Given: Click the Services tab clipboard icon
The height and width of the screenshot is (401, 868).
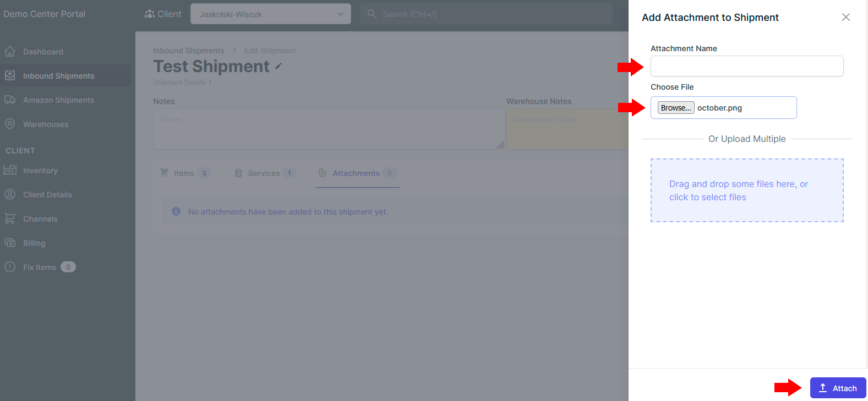Looking at the screenshot, I should [238, 173].
